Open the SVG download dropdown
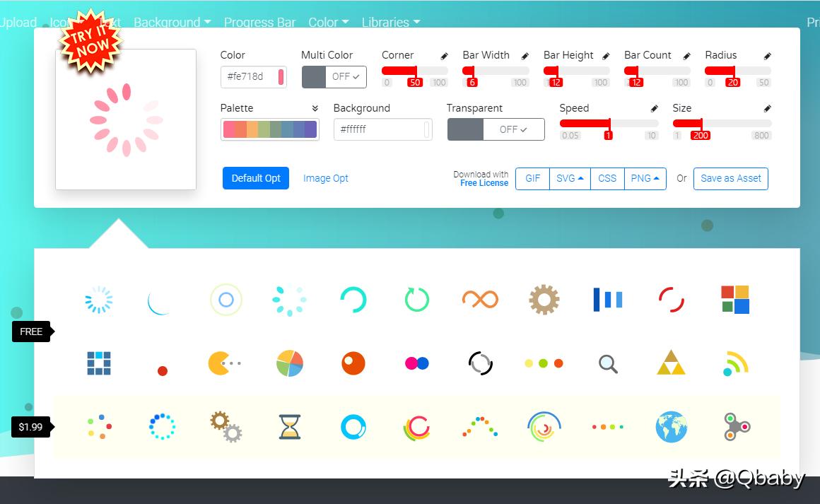Viewport: 820px width, 504px height. click(570, 179)
